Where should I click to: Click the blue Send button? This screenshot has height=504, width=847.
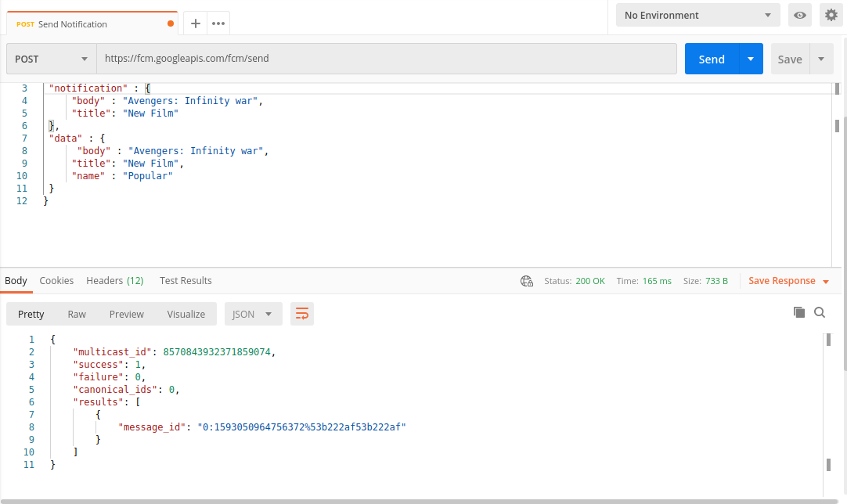coord(711,59)
